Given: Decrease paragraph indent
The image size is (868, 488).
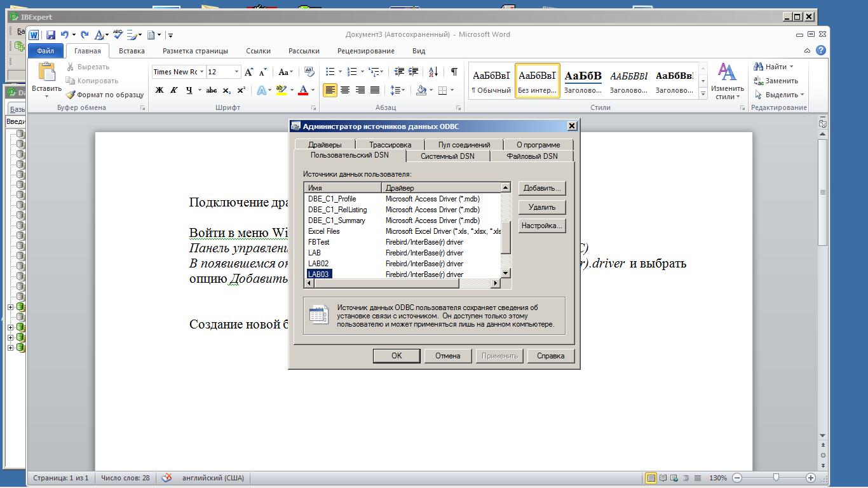Looking at the screenshot, I should (x=399, y=72).
